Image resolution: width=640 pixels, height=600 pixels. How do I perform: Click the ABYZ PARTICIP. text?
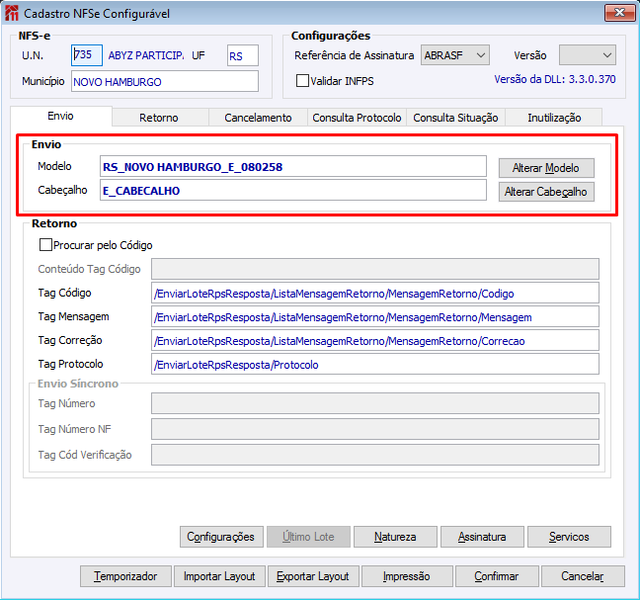click(146, 55)
